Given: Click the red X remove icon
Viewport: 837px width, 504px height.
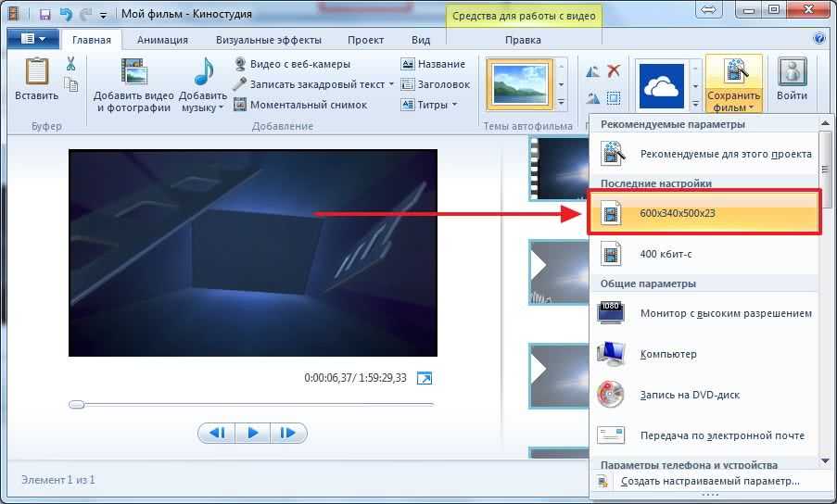Looking at the screenshot, I should tap(614, 70).
